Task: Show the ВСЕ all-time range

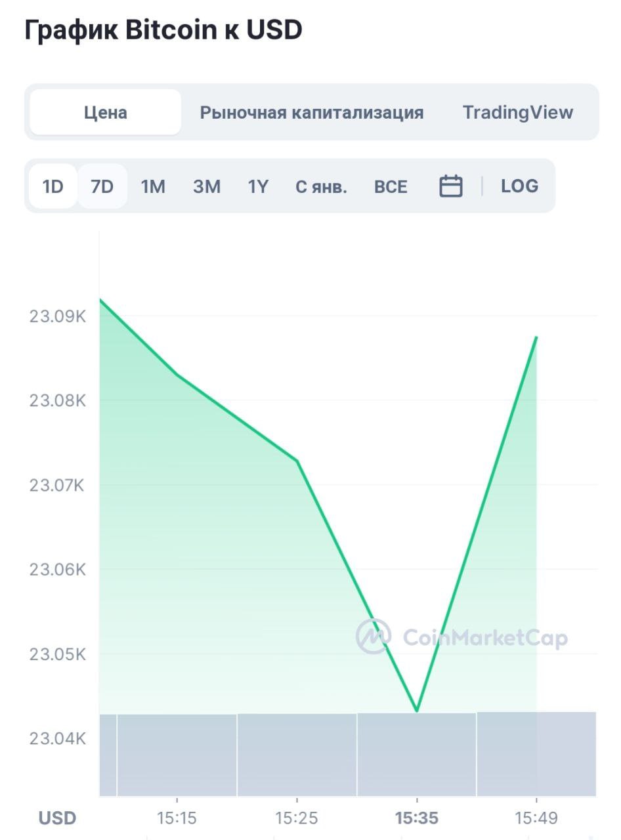Action: (391, 187)
